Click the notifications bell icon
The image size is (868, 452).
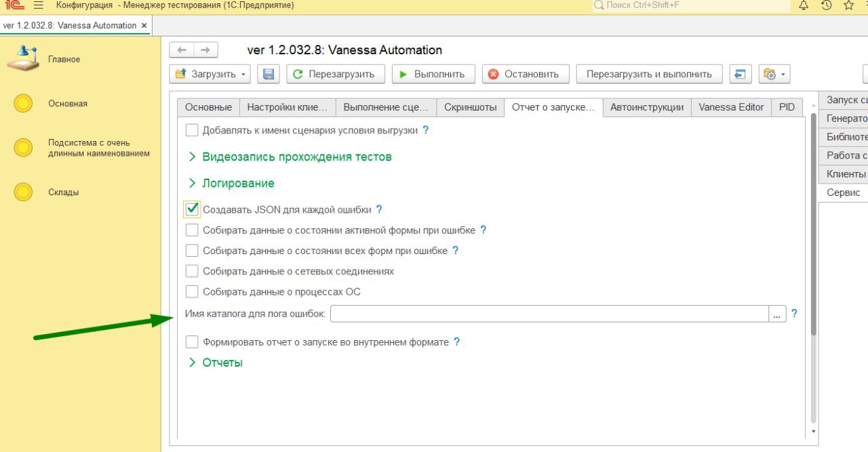tap(804, 5)
